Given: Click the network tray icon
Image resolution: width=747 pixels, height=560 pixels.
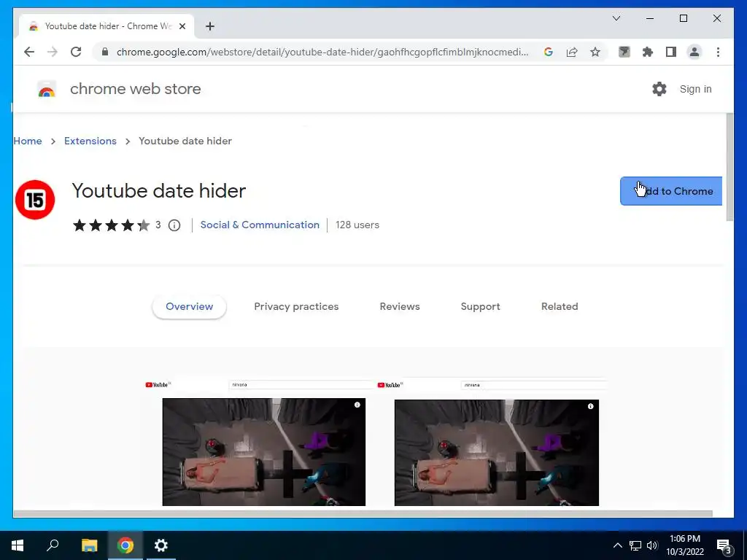Looking at the screenshot, I should coord(635,545).
